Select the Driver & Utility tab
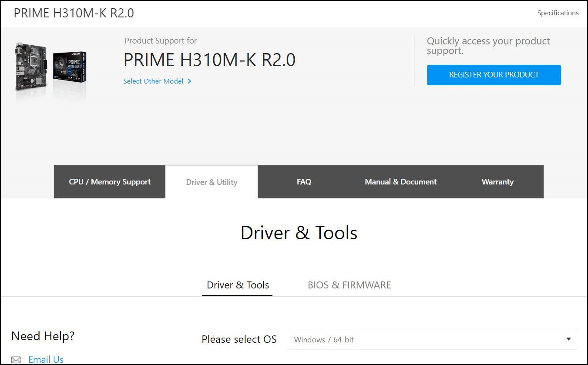 pyautogui.click(x=212, y=182)
